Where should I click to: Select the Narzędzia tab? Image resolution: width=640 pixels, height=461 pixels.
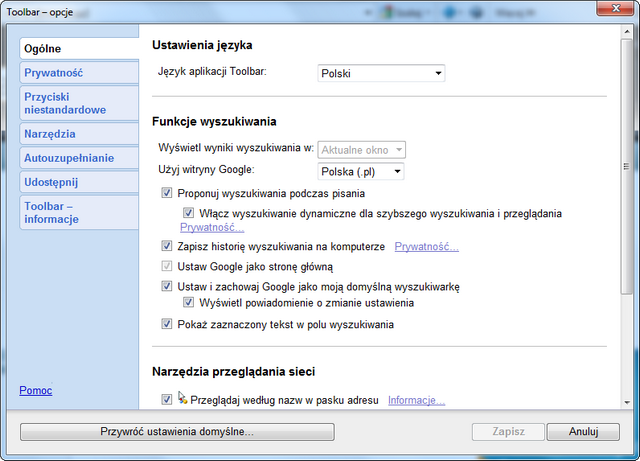[79, 134]
